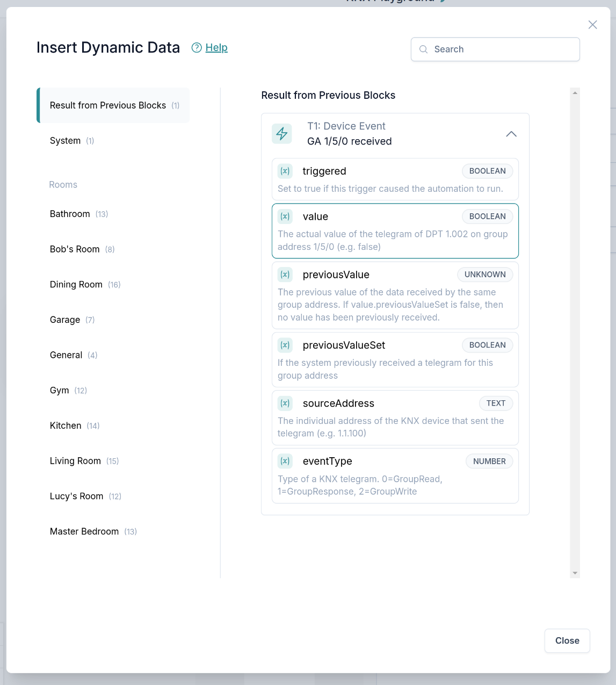Insert the value boolean variable
The image size is (616, 685).
(x=395, y=231)
